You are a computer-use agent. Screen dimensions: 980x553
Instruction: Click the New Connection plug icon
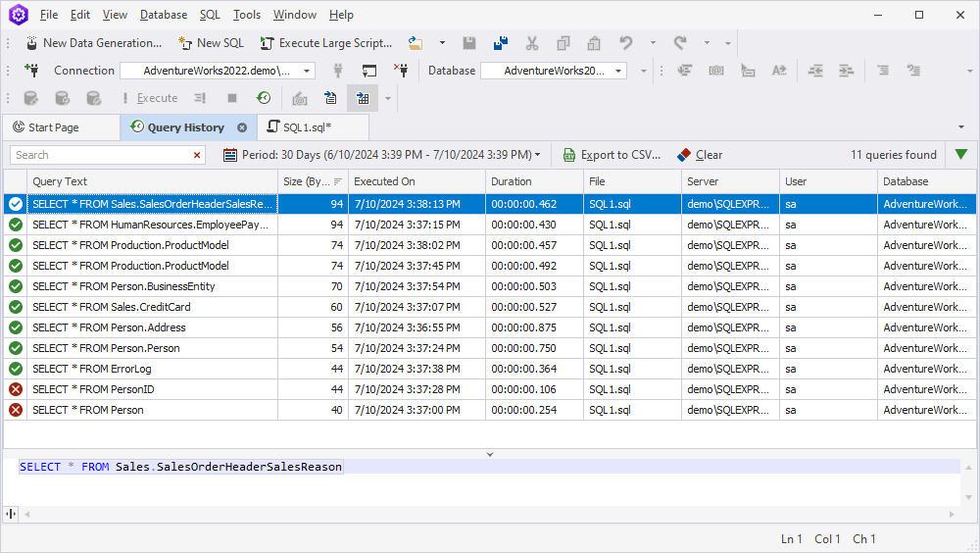pos(31,71)
